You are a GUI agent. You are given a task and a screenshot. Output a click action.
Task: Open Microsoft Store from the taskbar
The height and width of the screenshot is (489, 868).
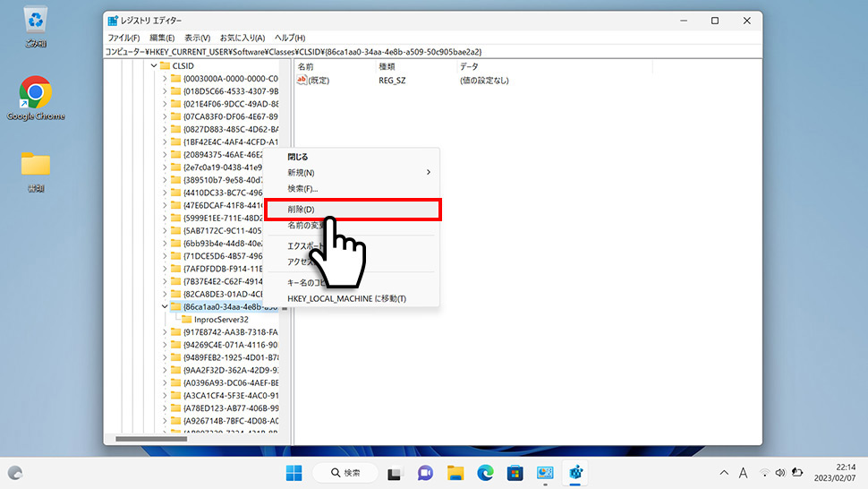515,473
